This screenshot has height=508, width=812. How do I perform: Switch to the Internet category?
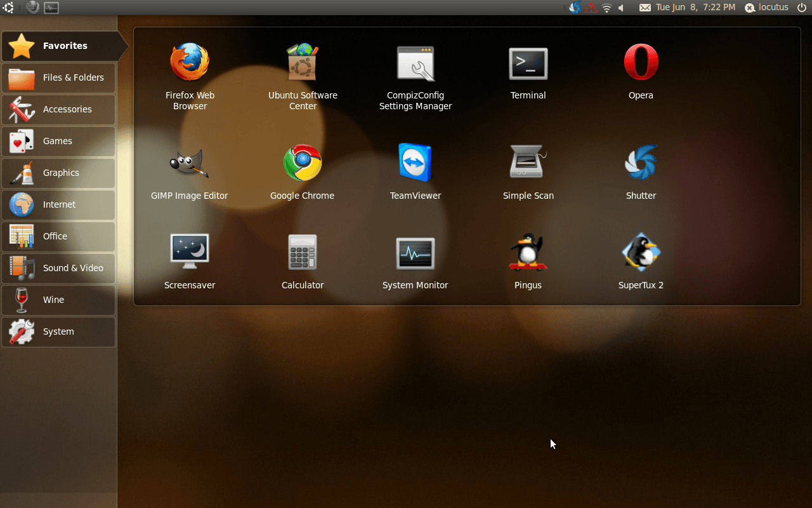58,204
